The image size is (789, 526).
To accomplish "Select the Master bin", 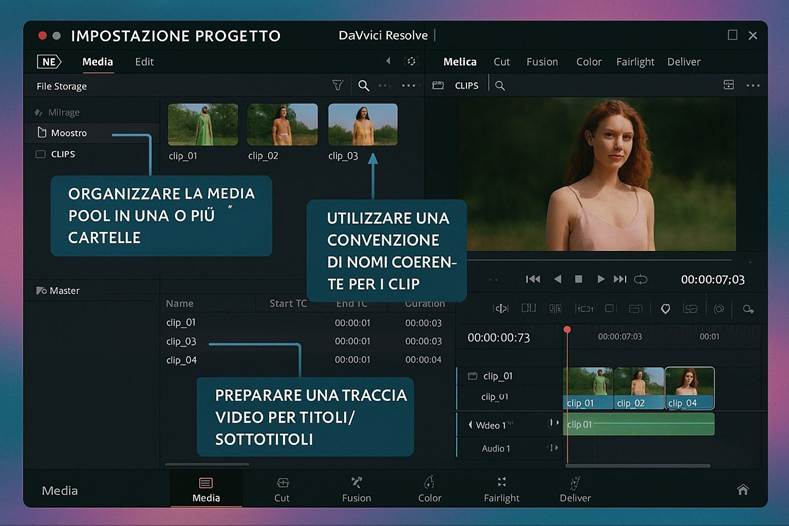I will [58, 290].
